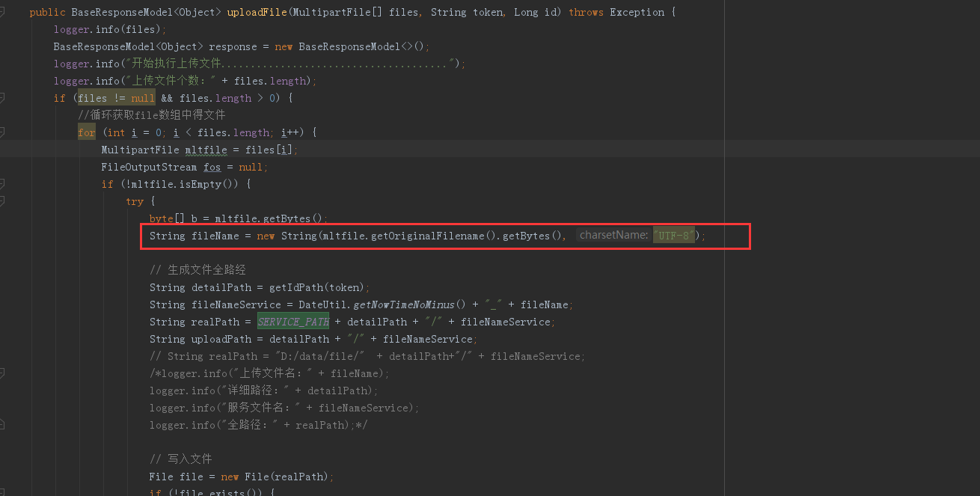Collapse the for loop fold marker
The image size is (980, 496).
click(x=2, y=132)
